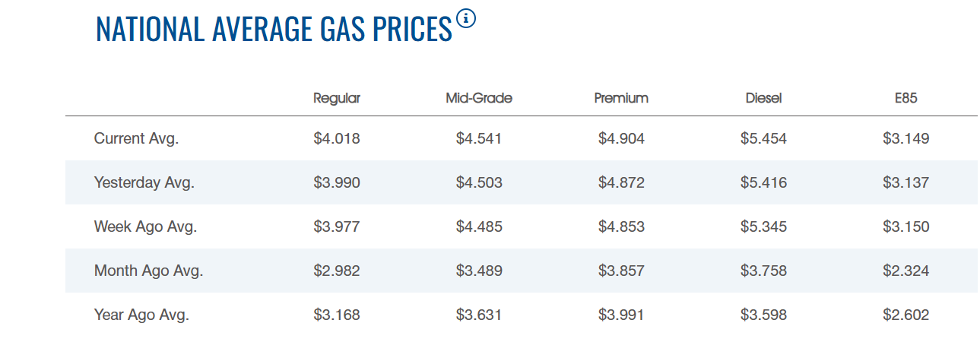This screenshot has height=342, width=980.
Task: Select the current E85 price $3.149
Action: point(906,139)
